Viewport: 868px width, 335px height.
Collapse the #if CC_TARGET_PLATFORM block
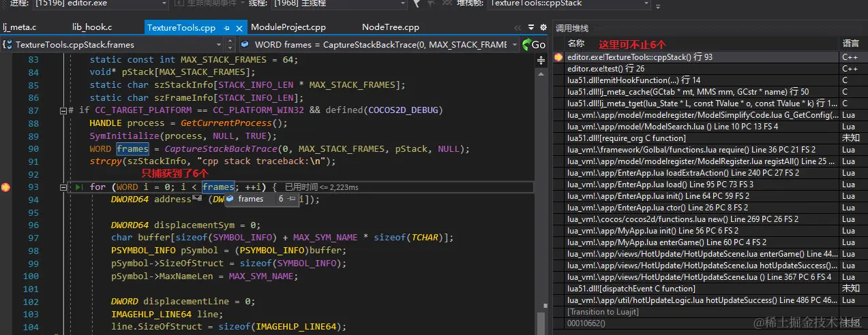(63, 110)
